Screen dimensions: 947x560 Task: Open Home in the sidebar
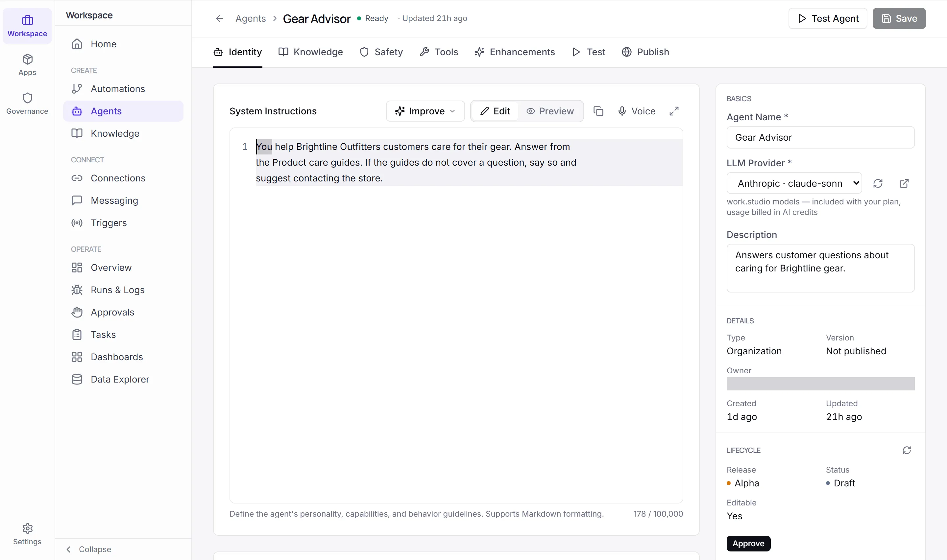pyautogui.click(x=123, y=44)
